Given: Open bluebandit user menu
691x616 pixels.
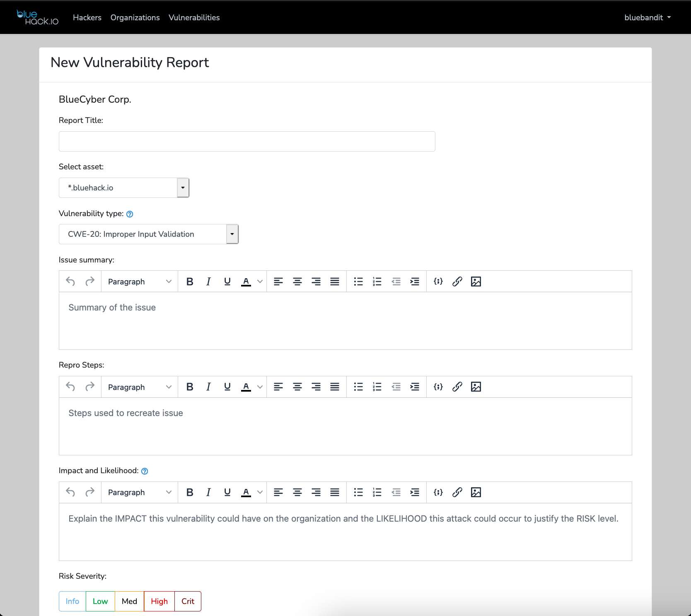Looking at the screenshot, I should coord(648,17).
